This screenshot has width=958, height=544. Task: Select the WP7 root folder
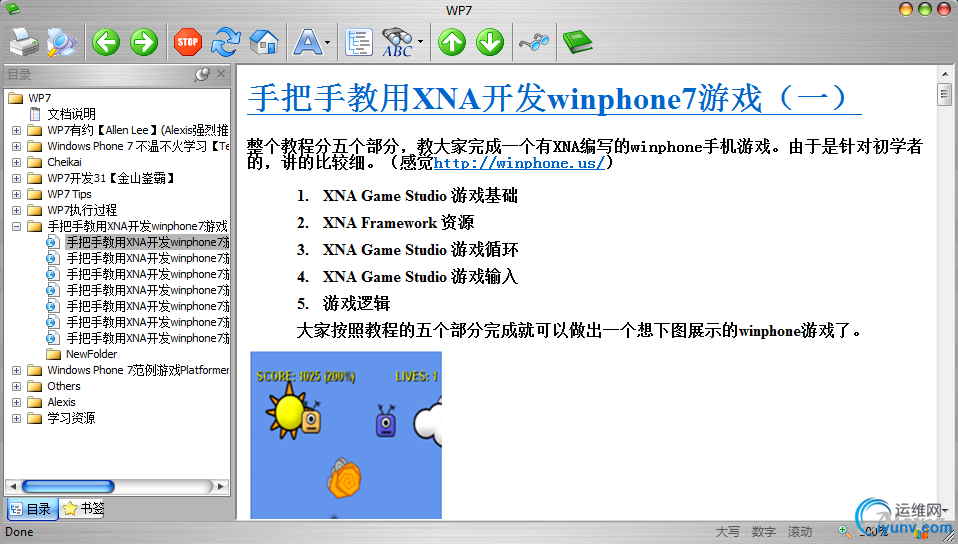click(40, 98)
